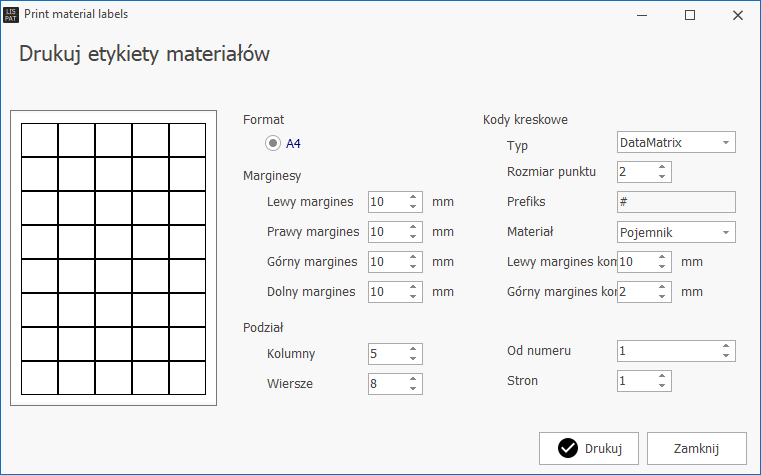Decrease the Prawy margines value
The image size is (761, 475).
click(x=414, y=237)
